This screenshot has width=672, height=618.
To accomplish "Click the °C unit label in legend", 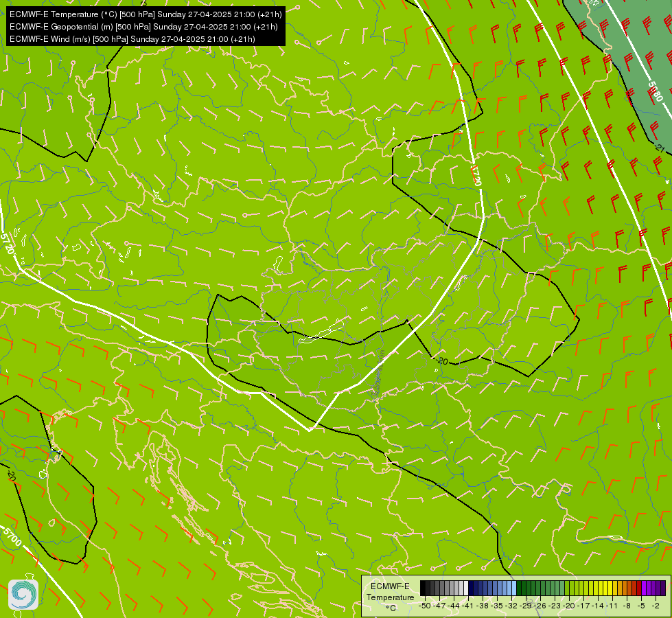I will click(391, 608).
